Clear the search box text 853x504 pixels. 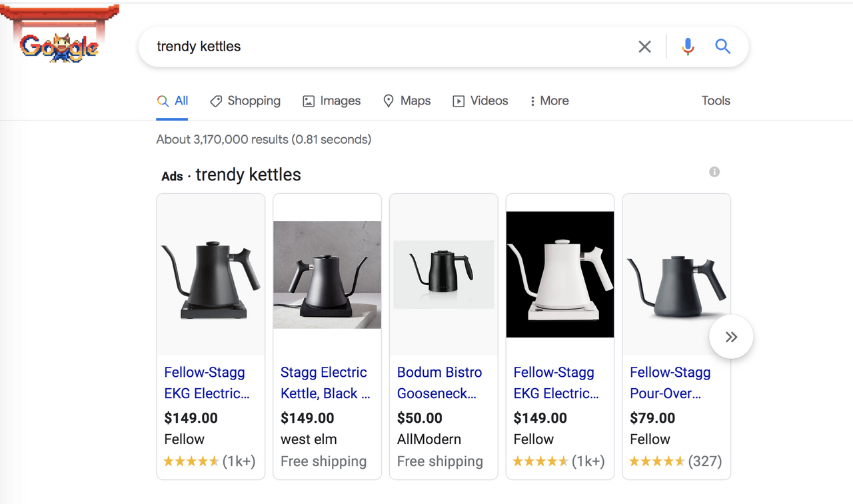pyautogui.click(x=644, y=47)
